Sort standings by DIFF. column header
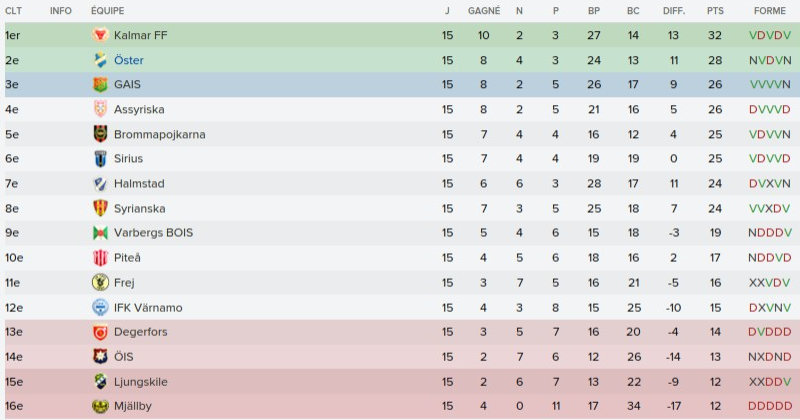Screen dimensions: 800x420 tap(673, 11)
